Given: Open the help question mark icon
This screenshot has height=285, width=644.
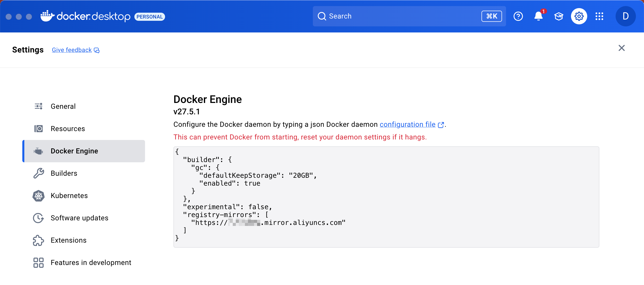Looking at the screenshot, I should tap(518, 16).
